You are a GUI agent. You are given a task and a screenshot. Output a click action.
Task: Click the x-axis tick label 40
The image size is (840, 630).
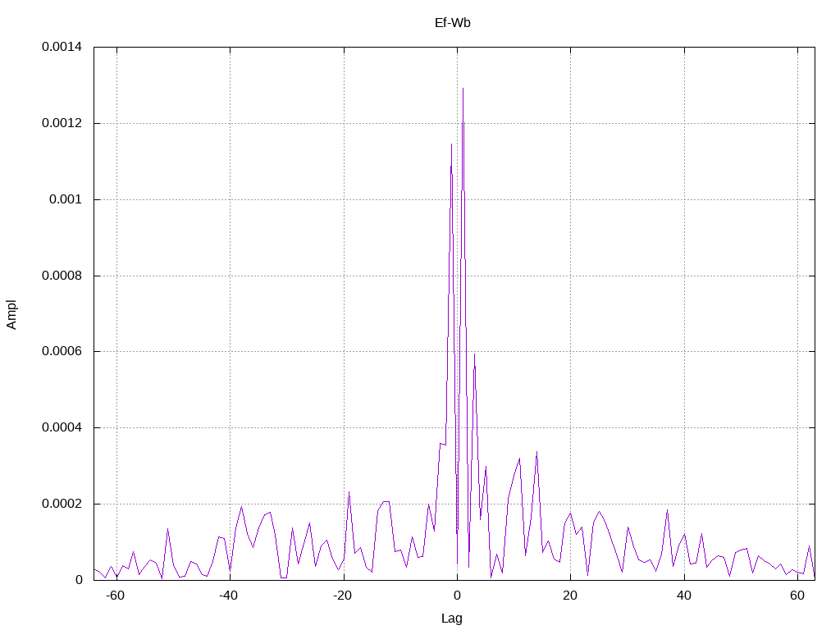tap(684, 596)
